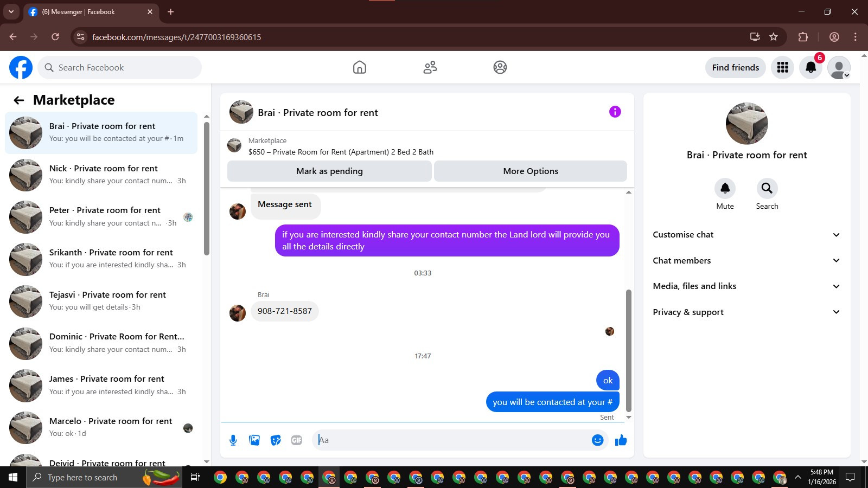
Task: Bookmark this tab with star icon
Action: click(774, 37)
